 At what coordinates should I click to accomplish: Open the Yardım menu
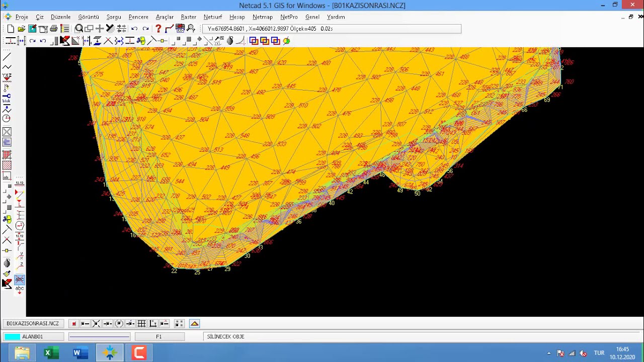pos(336,17)
